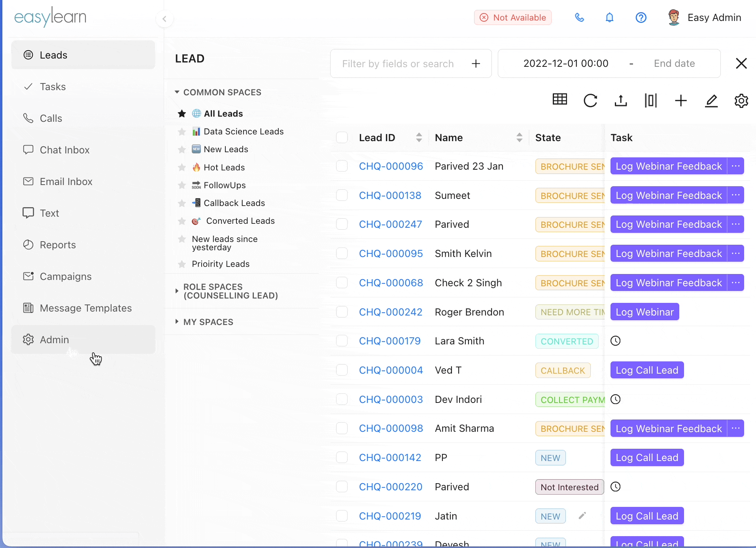Click the refresh leads icon
This screenshot has width=756, height=548.
pyautogui.click(x=590, y=101)
